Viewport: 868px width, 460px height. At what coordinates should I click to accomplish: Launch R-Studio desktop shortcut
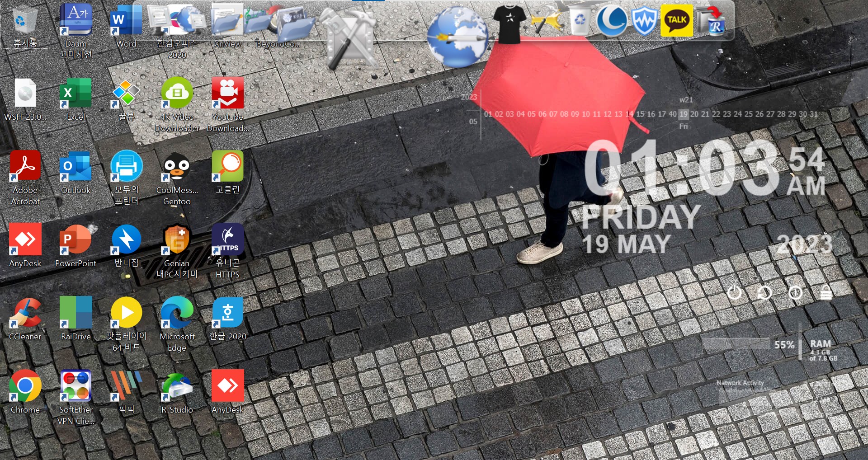177,392
